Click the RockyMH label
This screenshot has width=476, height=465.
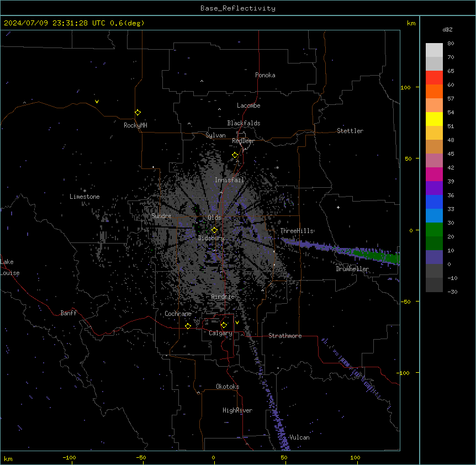tap(135, 125)
